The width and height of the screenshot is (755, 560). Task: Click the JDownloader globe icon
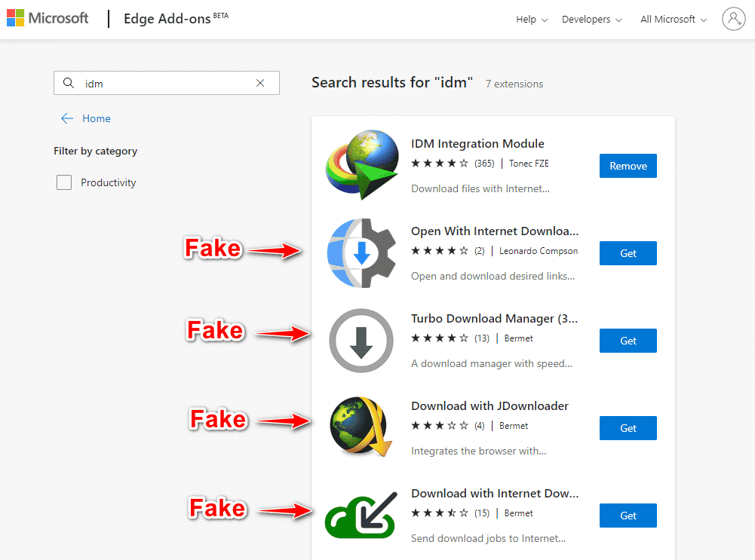361,427
